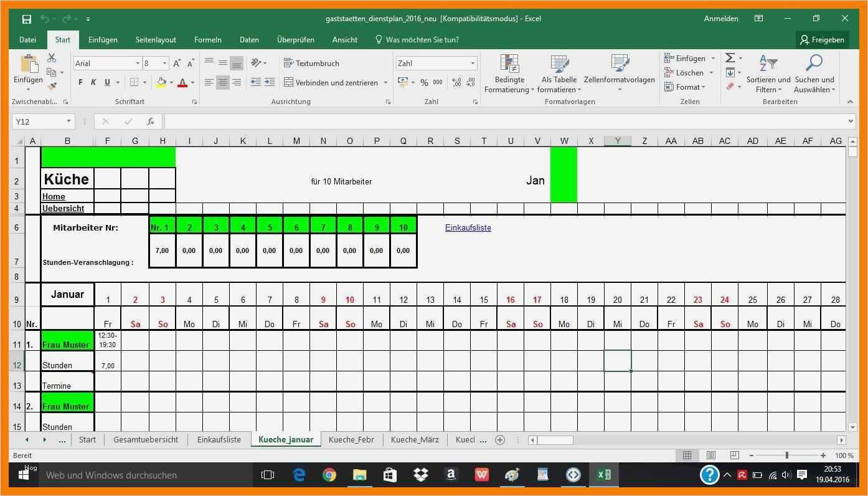Open the font size dropdown showing 8
The image size is (868, 496).
tap(164, 63)
